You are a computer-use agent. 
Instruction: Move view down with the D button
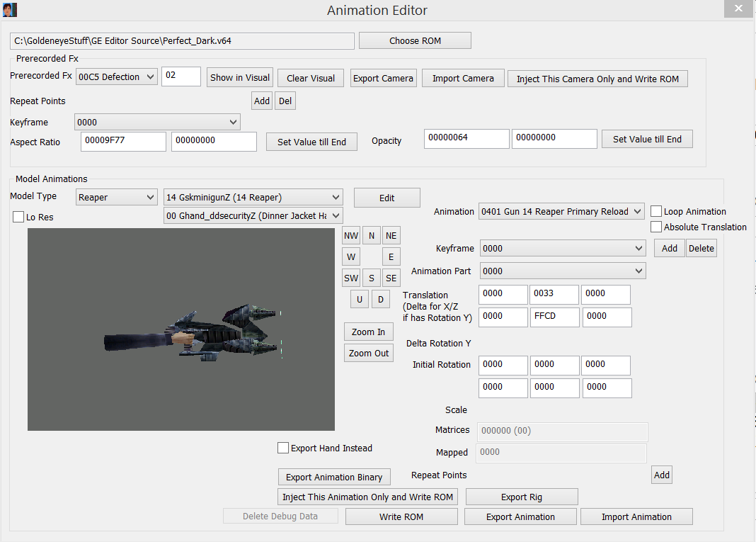pyautogui.click(x=380, y=299)
